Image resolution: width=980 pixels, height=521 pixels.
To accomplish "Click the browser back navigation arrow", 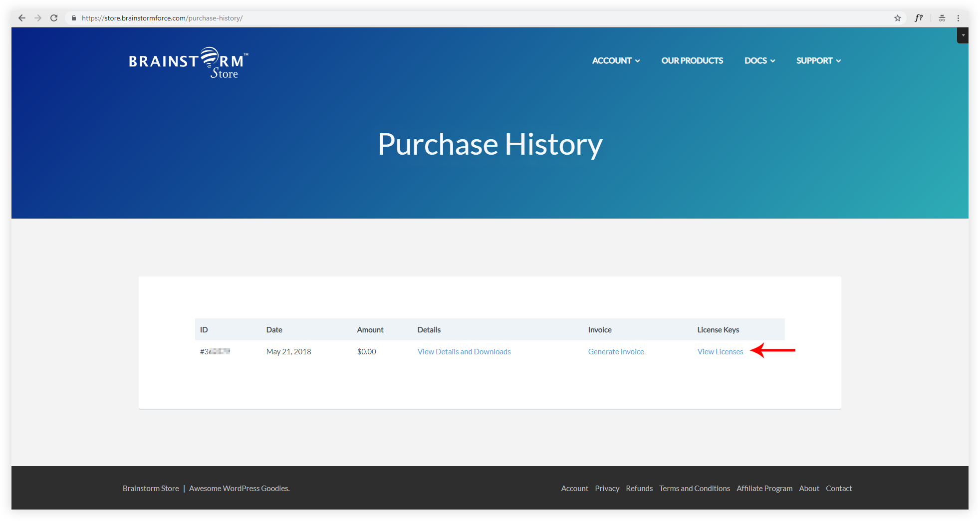I will 21,18.
